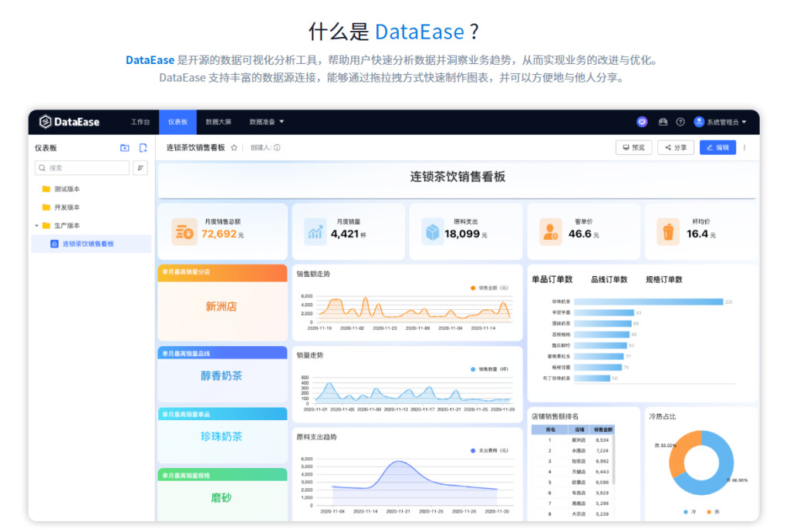Open the help question mark icon
This screenshot has width=790, height=532.
(680, 122)
